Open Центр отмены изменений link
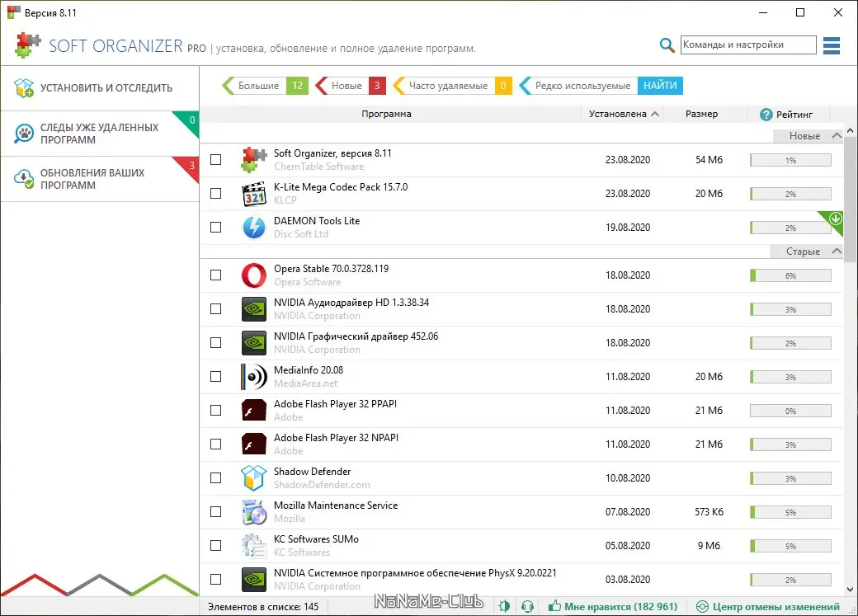The height and width of the screenshot is (616, 858). (x=771, y=605)
